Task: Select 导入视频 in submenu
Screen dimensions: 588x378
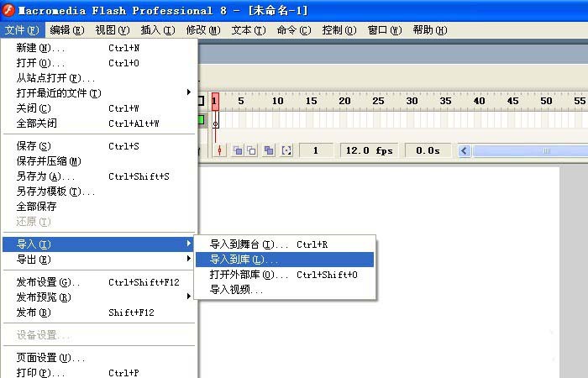Action: 285,290
